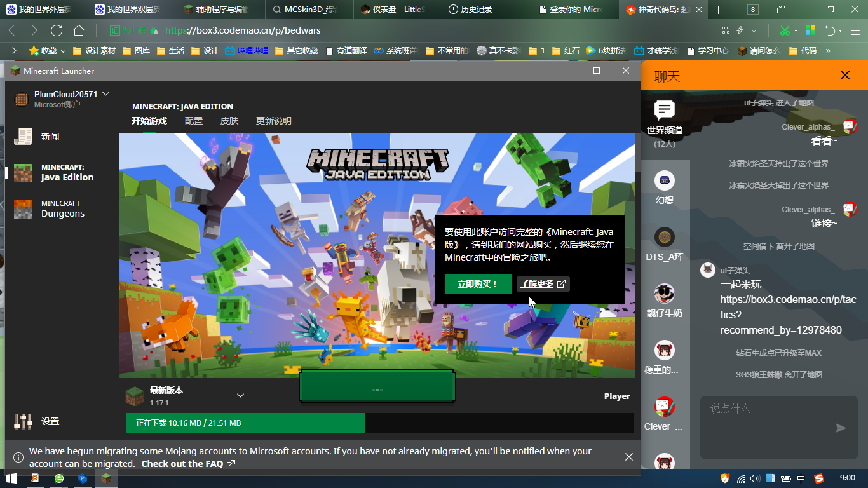Open dropdown next to the undo arrow in browser toolbar
The image size is (868, 488).
840,30
